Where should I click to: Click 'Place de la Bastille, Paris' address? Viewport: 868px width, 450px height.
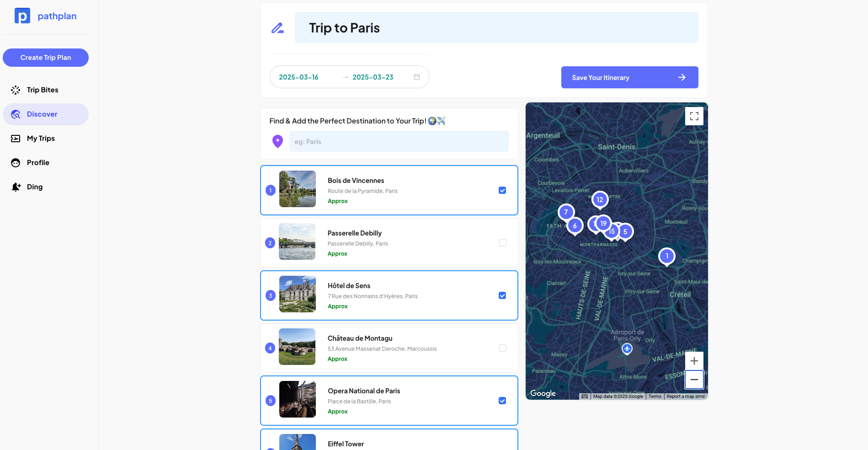point(359,402)
